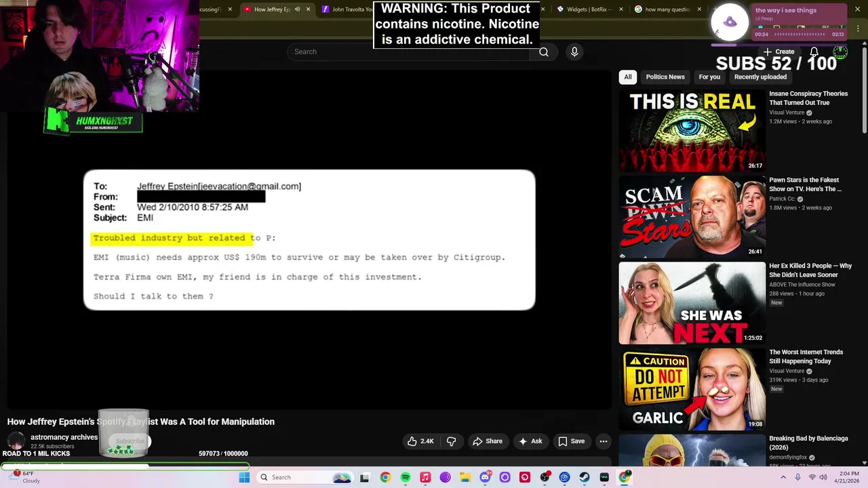
Task: Select the For you filter chip
Action: pos(709,77)
